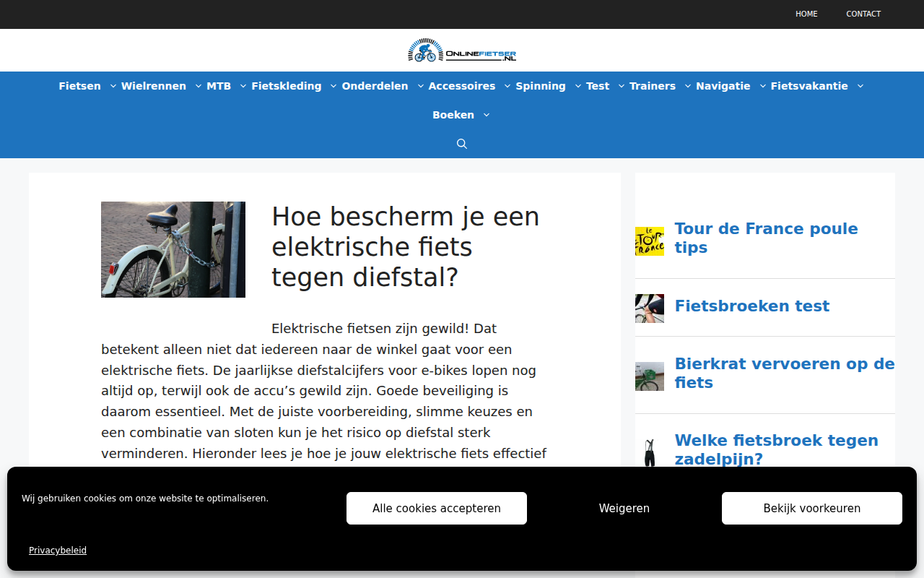Expand the MTB submenu arrow
The width and height of the screenshot is (924, 578).
[243, 86]
